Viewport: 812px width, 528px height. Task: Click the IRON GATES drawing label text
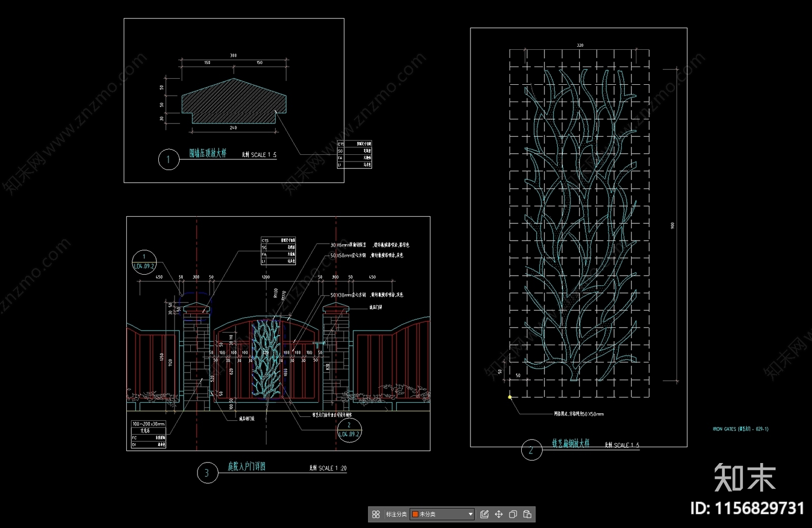coord(740,429)
